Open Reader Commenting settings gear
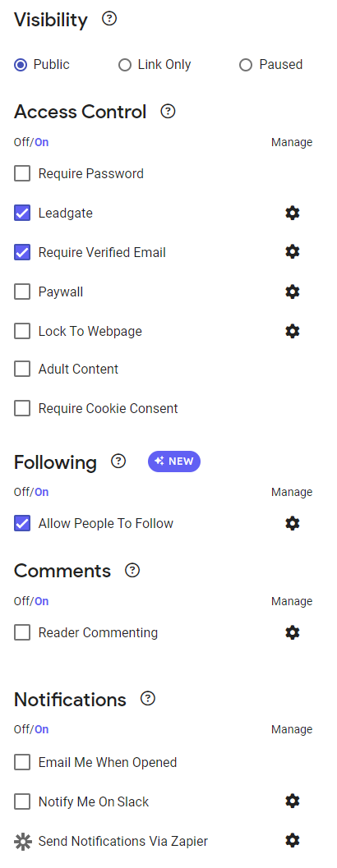 click(x=292, y=632)
